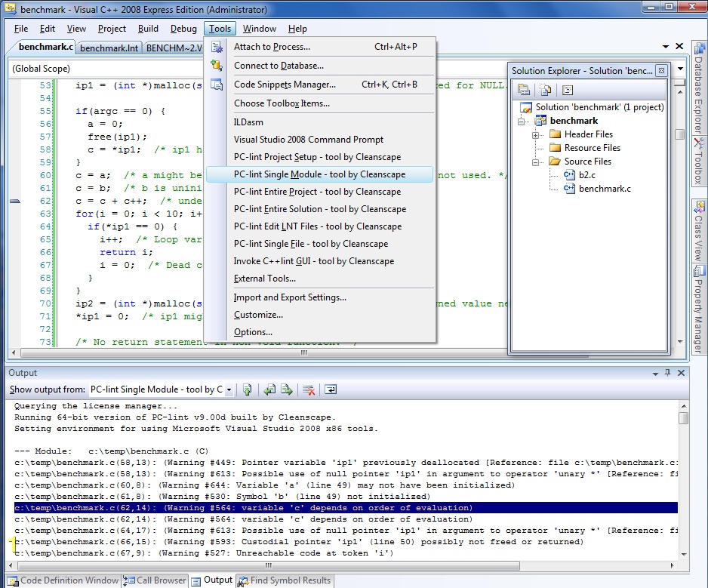
Task: Switch to the Call Browser tab
Action: coord(155,580)
